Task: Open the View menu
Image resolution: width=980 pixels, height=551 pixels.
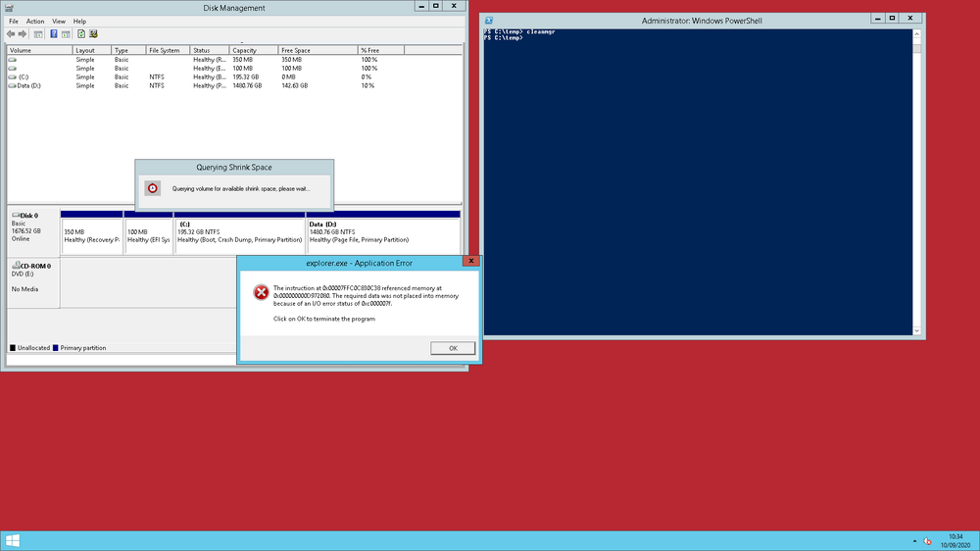Action: [x=59, y=22]
